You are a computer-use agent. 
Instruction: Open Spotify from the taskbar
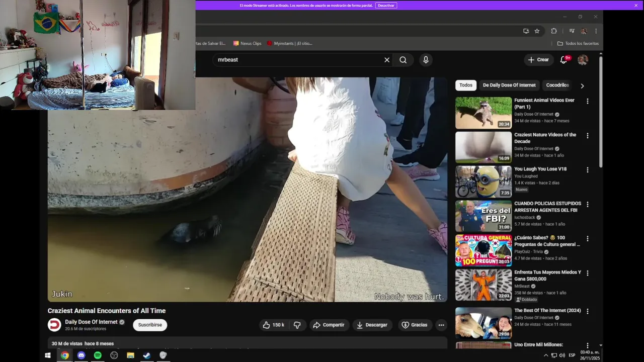click(x=98, y=355)
